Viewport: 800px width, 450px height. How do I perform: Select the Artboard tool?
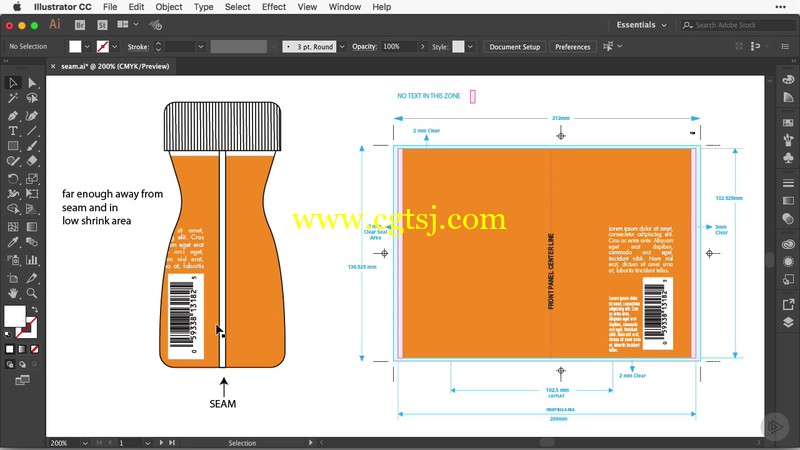[x=13, y=278]
